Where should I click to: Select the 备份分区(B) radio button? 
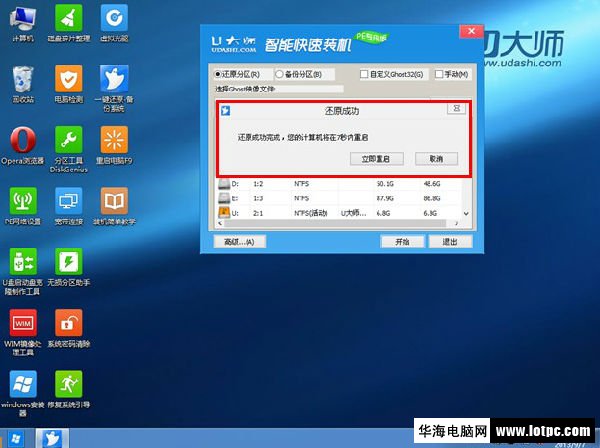coord(279,74)
